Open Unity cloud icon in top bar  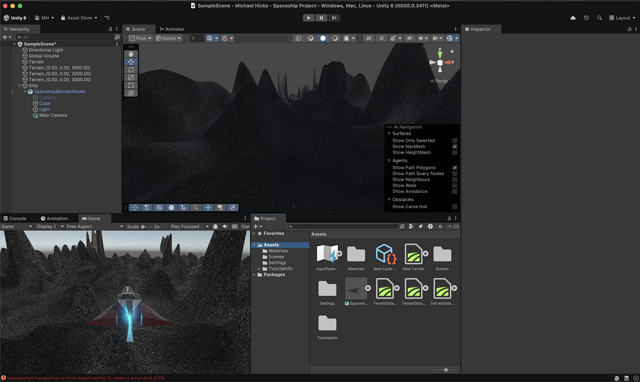(x=573, y=18)
